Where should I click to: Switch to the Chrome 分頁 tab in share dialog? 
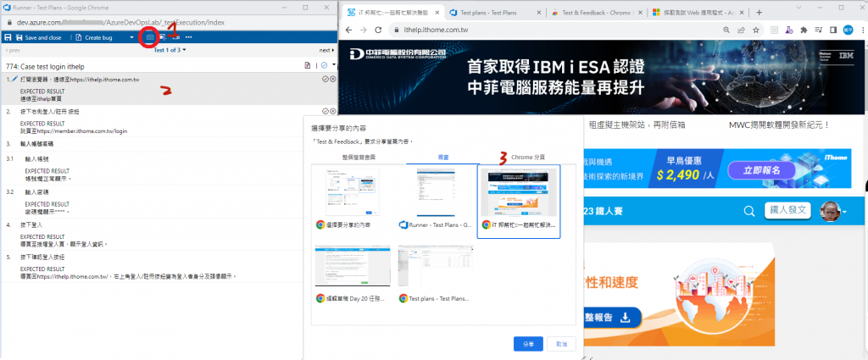pyautogui.click(x=528, y=157)
